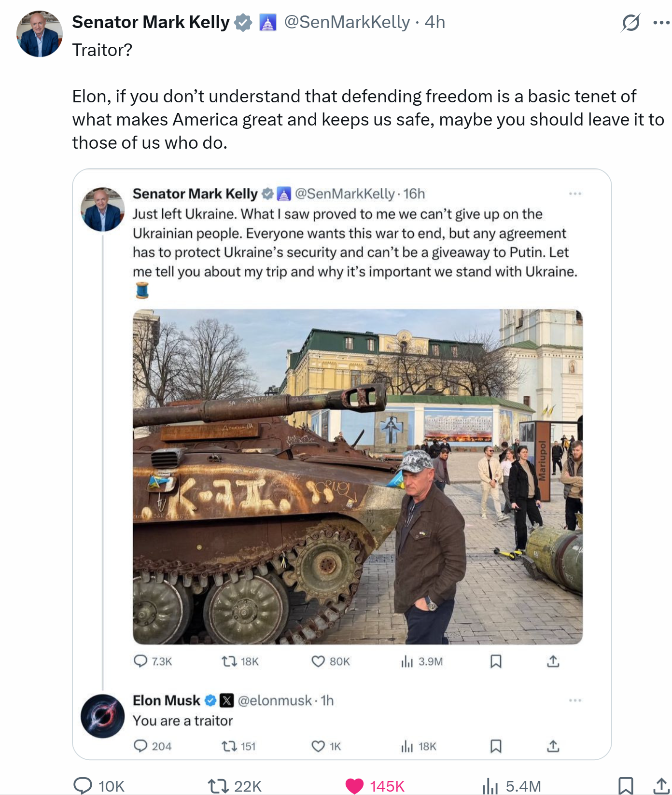Open the main tweet's more options menu
Image resolution: width=672 pixels, height=795 pixels.
[661, 23]
